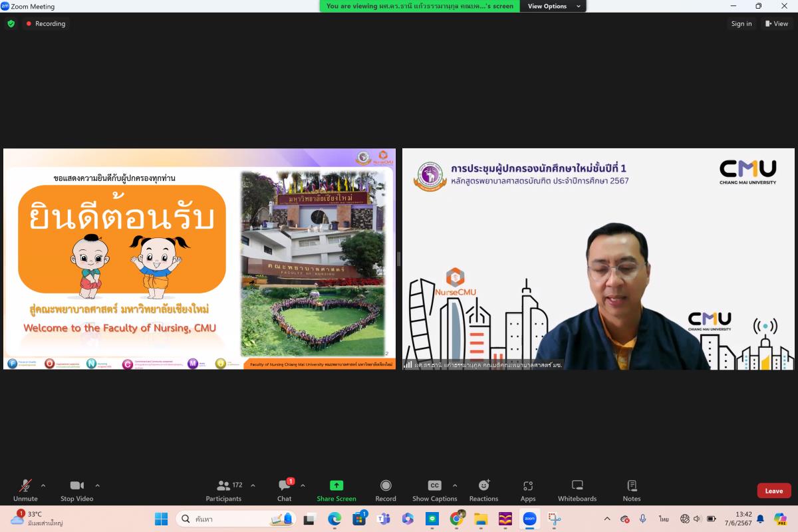
Task: Start Share Screen
Action: tap(336, 491)
